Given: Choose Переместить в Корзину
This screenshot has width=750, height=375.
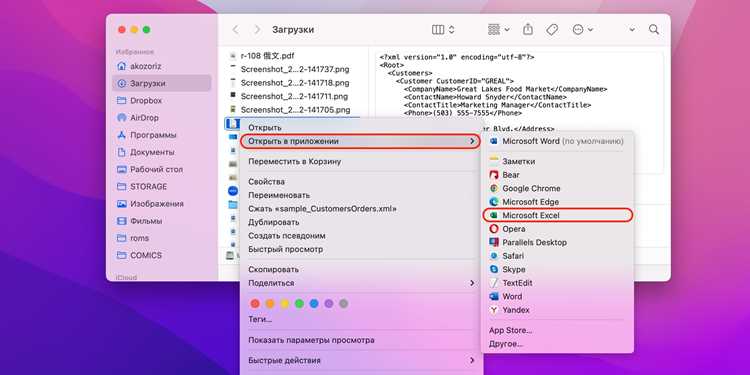Looking at the screenshot, I should (361, 162).
